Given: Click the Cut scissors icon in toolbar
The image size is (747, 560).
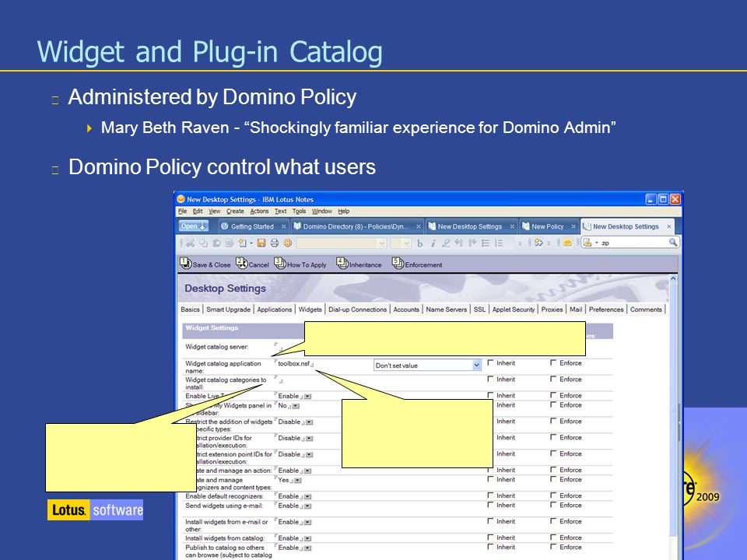Looking at the screenshot, I should [190, 243].
